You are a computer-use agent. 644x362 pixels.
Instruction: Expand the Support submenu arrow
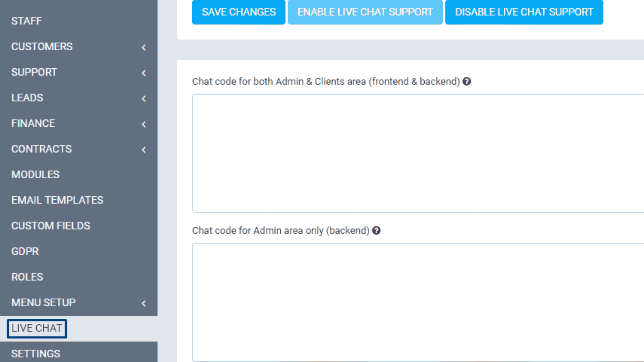(x=144, y=73)
